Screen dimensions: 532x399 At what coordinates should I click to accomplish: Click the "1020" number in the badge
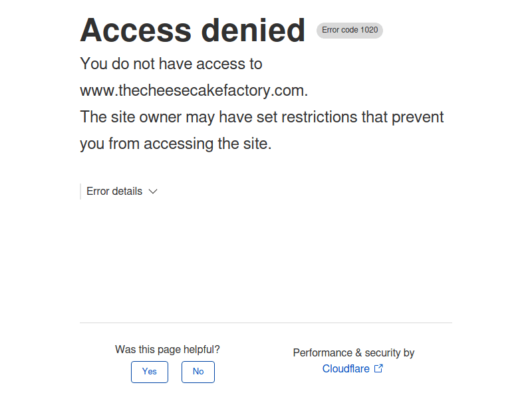tap(369, 30)
